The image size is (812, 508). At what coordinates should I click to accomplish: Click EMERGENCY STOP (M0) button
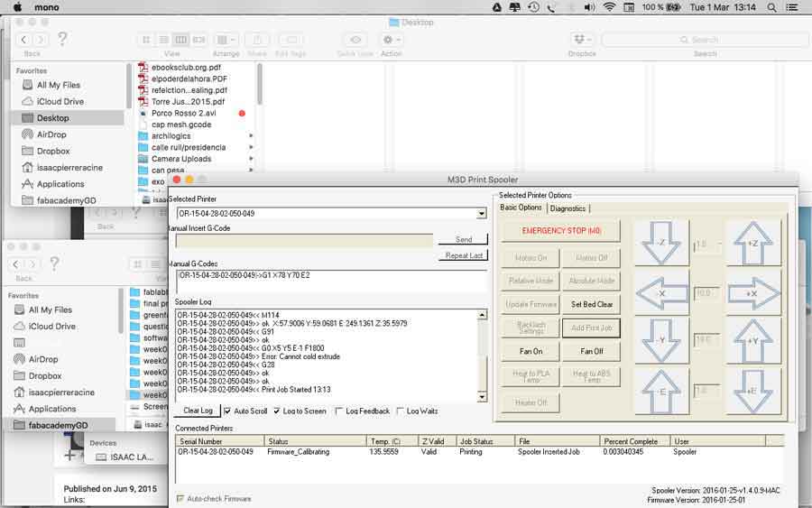coord(561,231)
